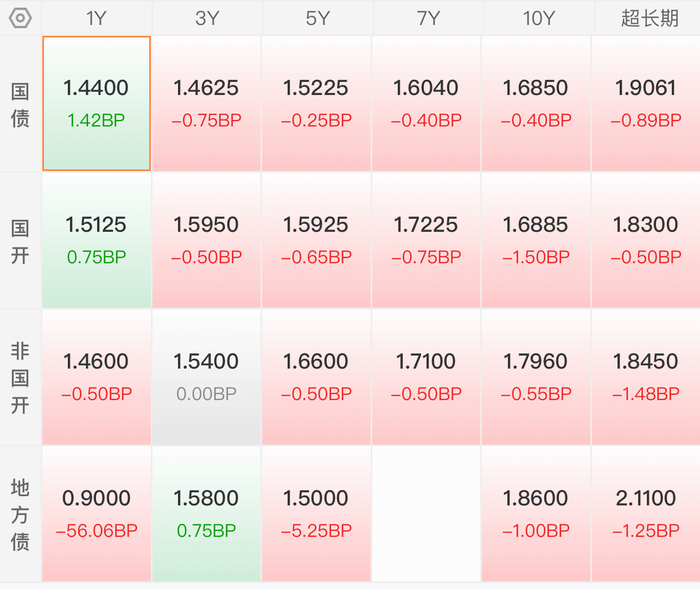Open the 非国开 10Y cell 1.7960
Image resolution: width=700 pixels, height=589 pixels.
pos(536,377)
